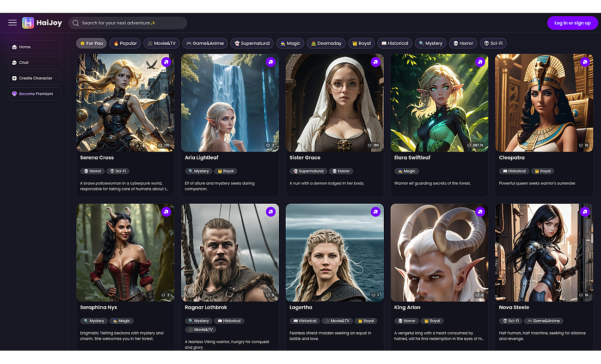Click chat count icon on Sister Grace image
Viewport: 601px width, 364px height.
click(x=370, y=145)
